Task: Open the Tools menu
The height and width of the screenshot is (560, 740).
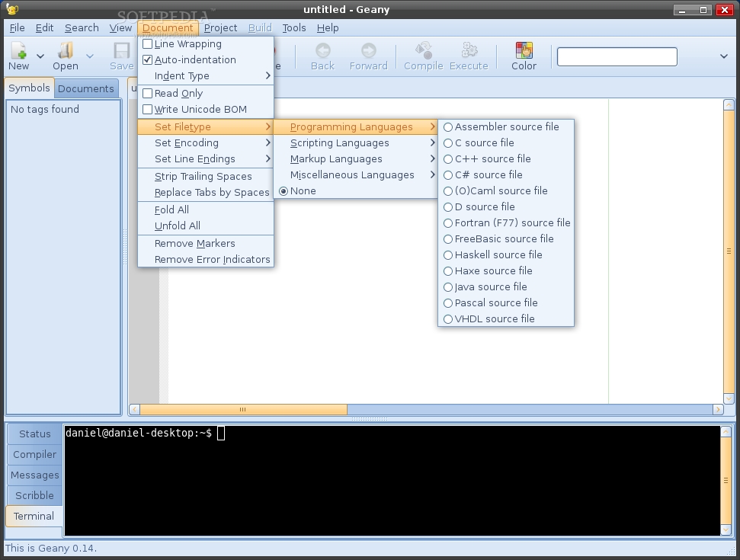Action: [x=294, y=28]
